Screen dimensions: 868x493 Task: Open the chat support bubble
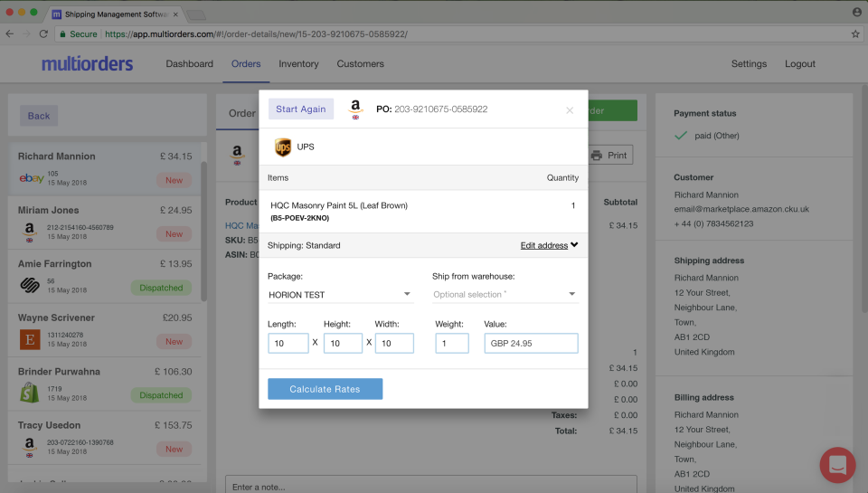[x=837, y=465]
